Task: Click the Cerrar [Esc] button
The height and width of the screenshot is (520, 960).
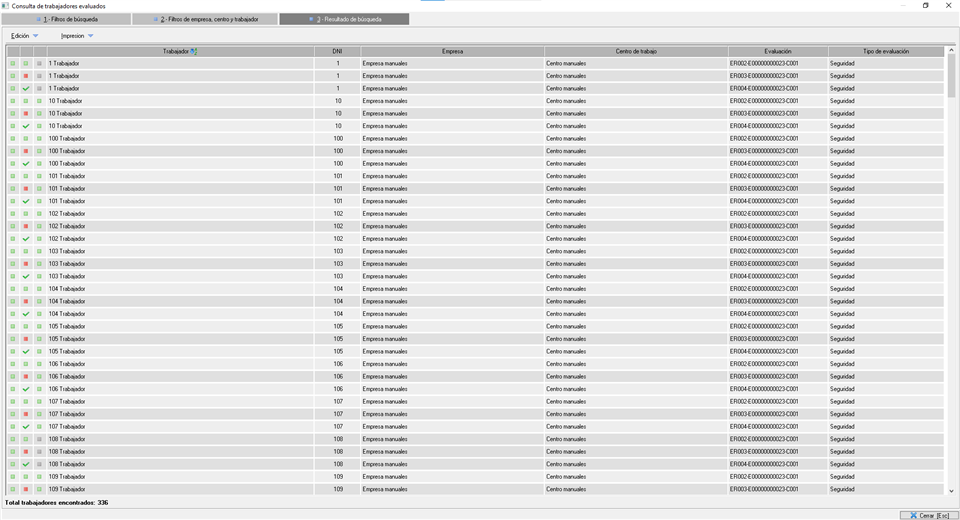Action: point(929,515)
